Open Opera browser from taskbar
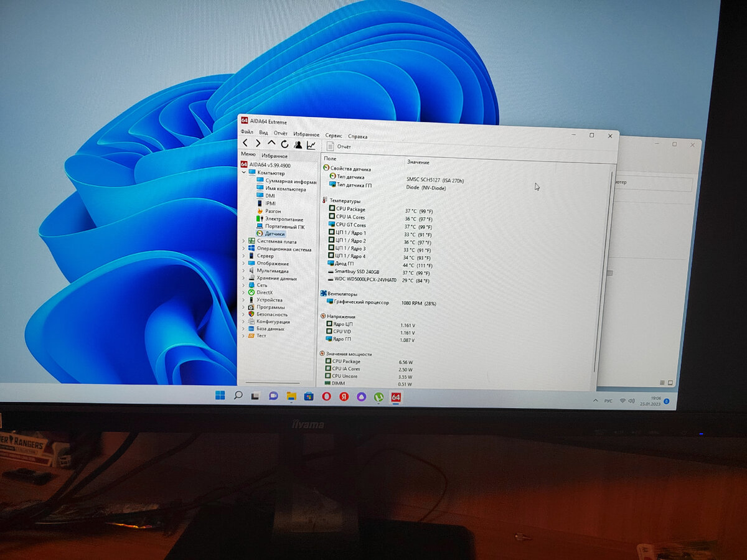747x560 pixels. (326, 396)
